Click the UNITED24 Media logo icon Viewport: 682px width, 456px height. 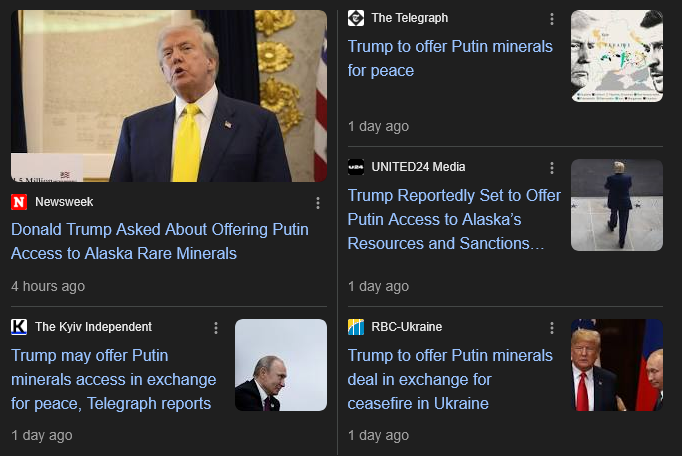point(356,167)
